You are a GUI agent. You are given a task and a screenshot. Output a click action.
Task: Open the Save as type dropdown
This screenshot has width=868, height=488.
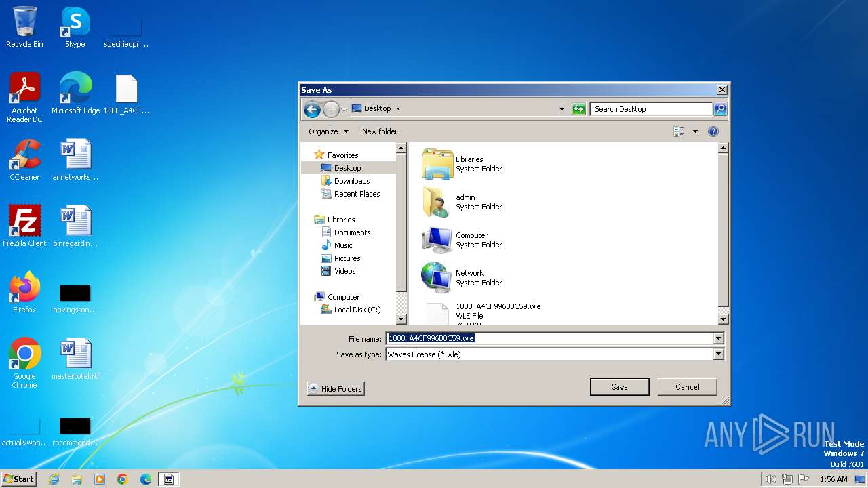pyautogui.click(x=719, y=354)
